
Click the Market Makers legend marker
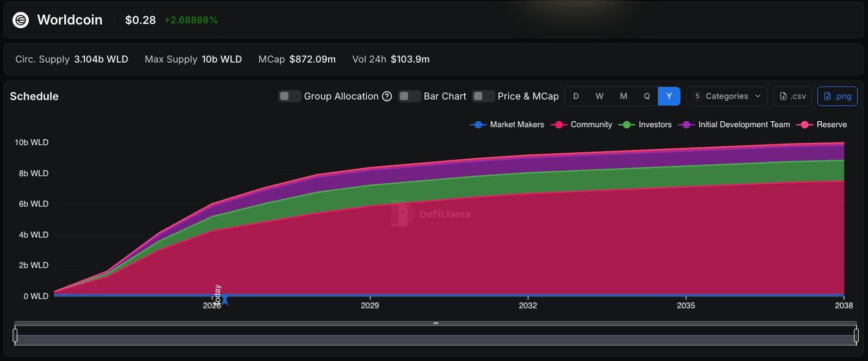click(478, 125)
